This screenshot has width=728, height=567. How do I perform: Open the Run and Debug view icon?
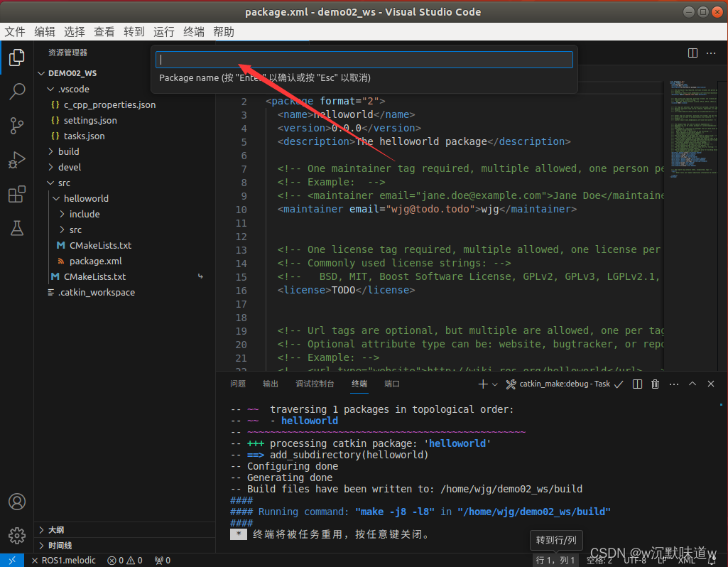(17, 160)
